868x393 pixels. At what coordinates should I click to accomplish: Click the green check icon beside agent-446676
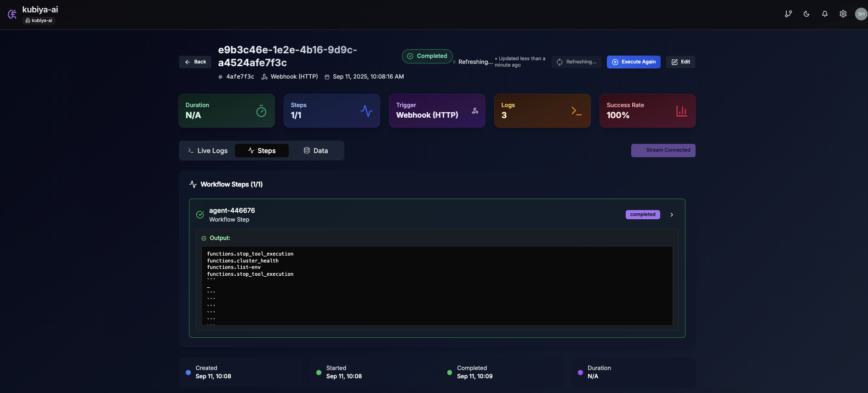click(200, 215)
